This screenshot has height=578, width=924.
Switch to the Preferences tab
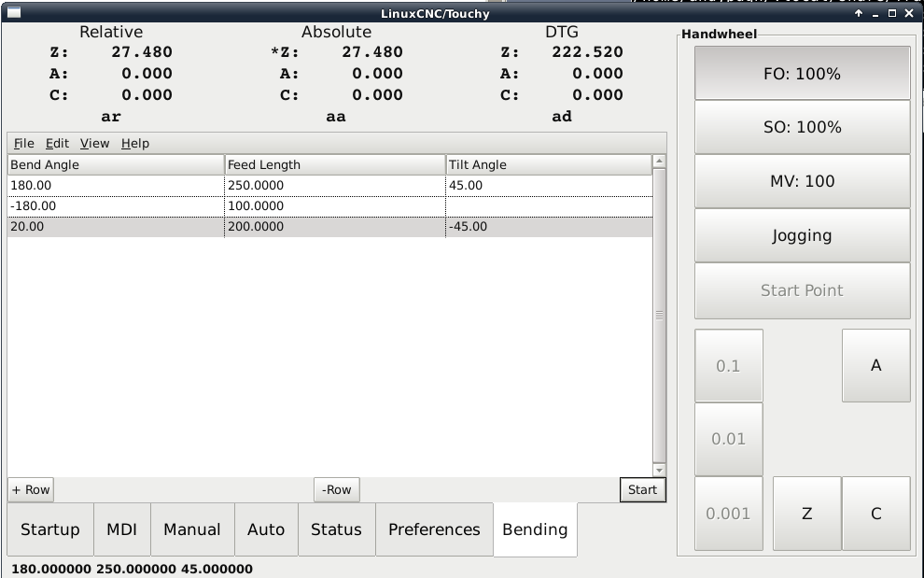[x=434, y=529]
